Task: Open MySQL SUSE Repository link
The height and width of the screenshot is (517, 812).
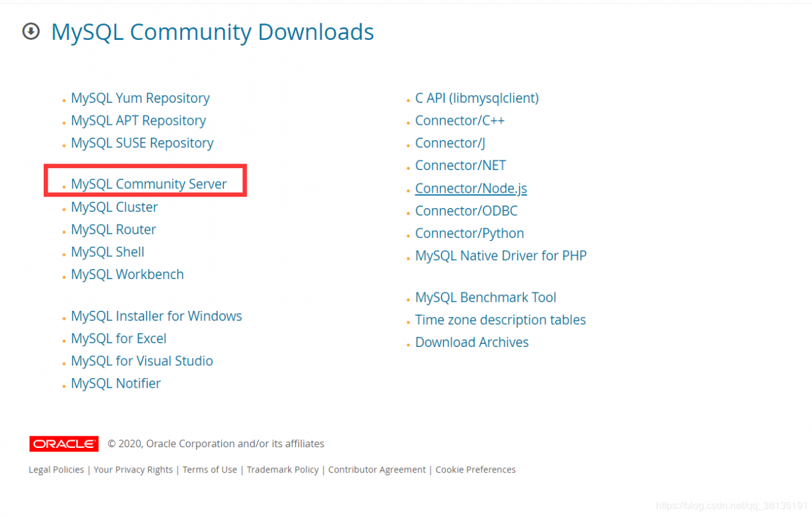Action: (142, 143)
